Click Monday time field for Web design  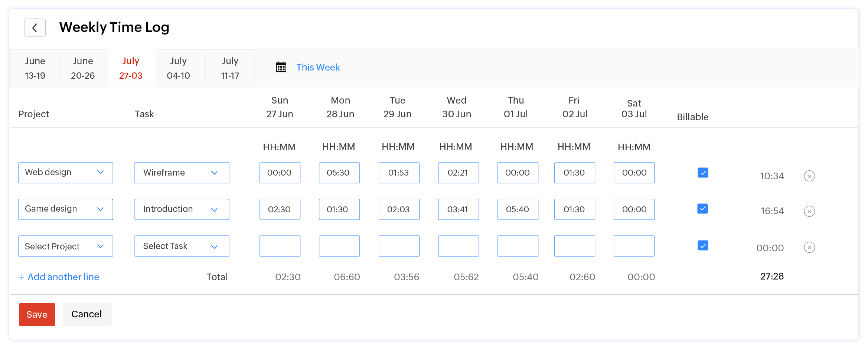[339, 173]
